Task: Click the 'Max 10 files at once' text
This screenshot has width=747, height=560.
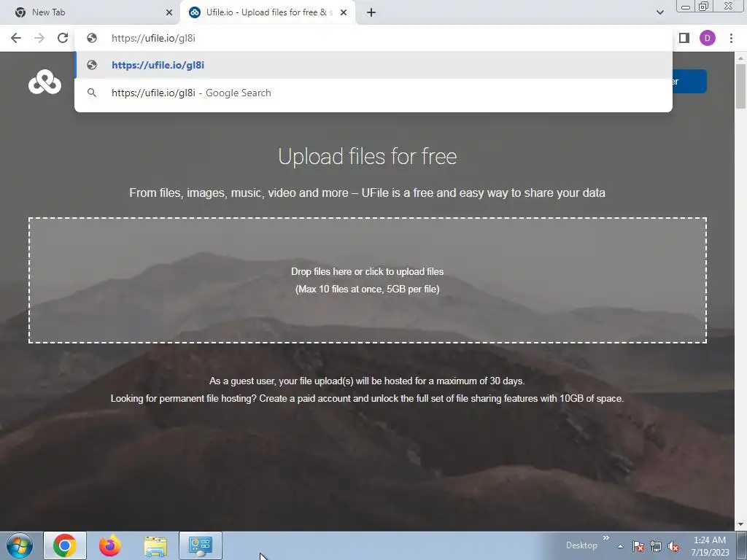Action: 368,289
